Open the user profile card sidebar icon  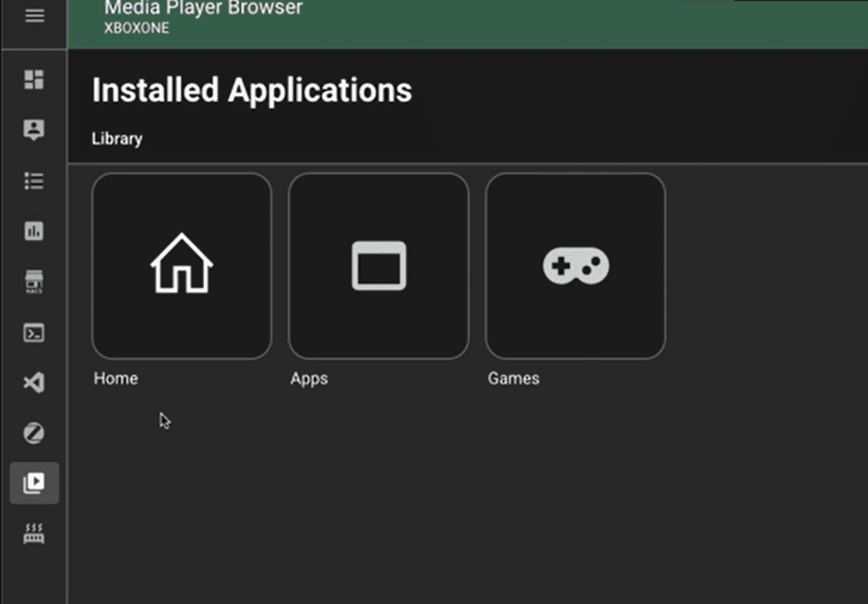point(34,130)
